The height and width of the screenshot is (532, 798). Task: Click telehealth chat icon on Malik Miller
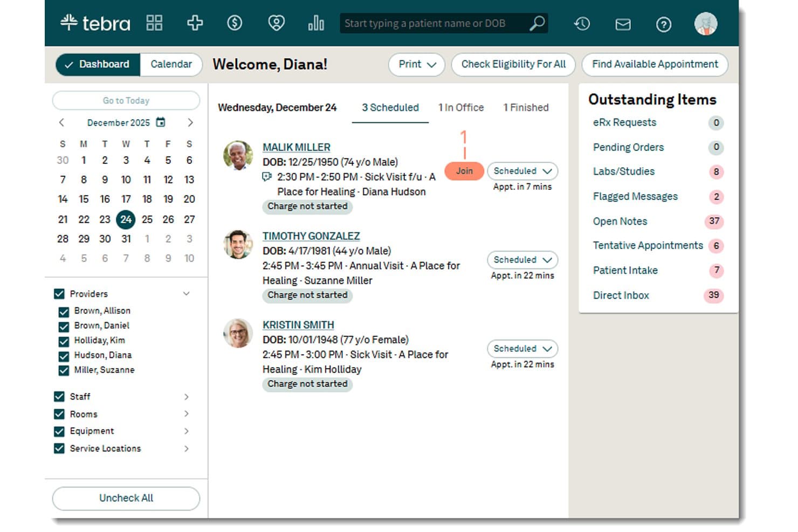pyautogui.click(x=266, y=177)
